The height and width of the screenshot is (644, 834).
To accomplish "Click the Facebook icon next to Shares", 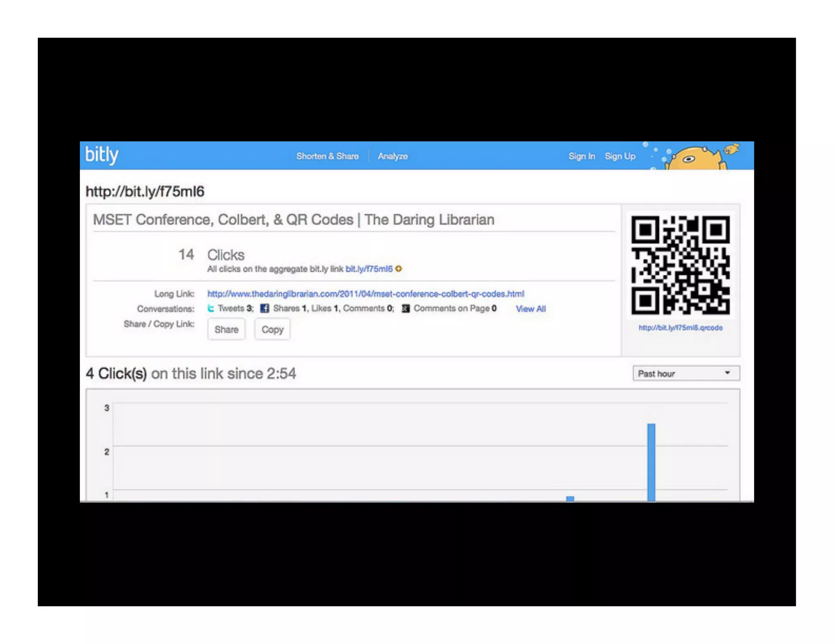I will click(265, 308).
